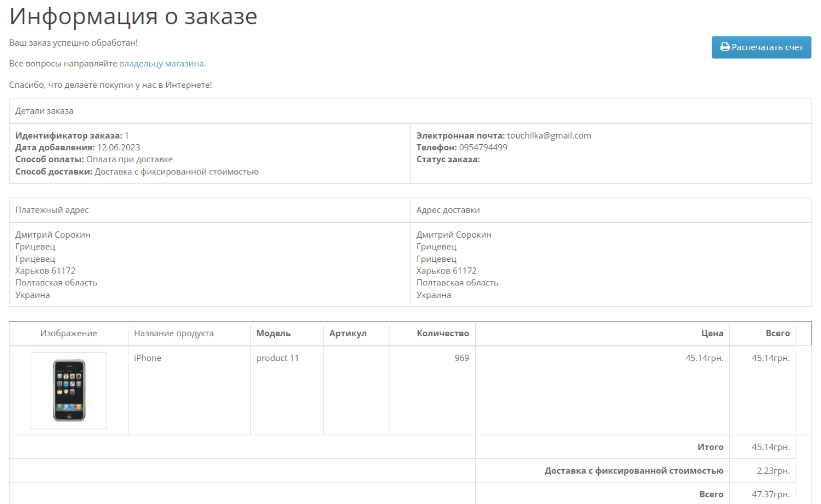The width and height of the screenshot is (821, 504).
Task: Click the Адрес доставки header
Action: 611,210
